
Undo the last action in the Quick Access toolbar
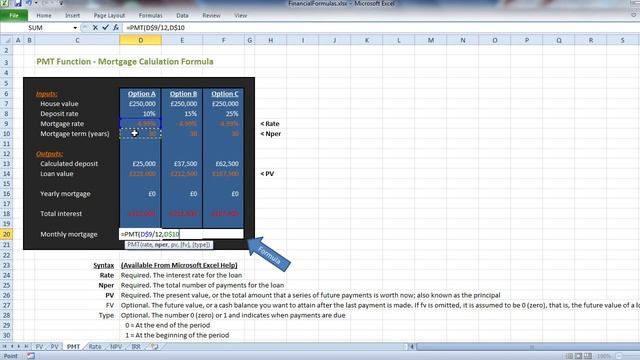point(29,3)
